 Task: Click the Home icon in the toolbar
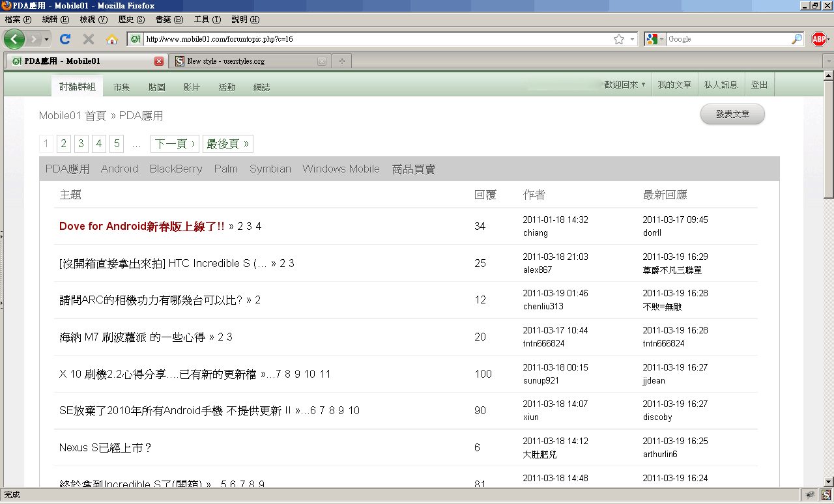pos(113,38)
